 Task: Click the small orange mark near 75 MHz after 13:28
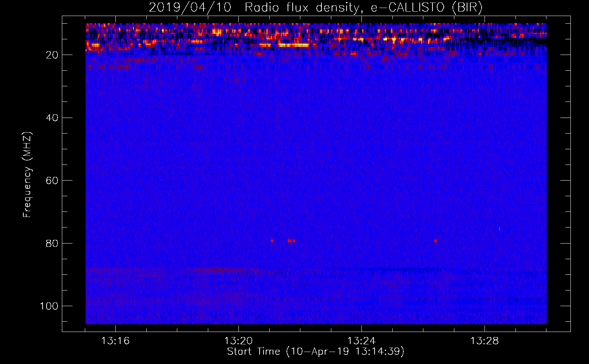pyautogui.click(x=499, y=229)
